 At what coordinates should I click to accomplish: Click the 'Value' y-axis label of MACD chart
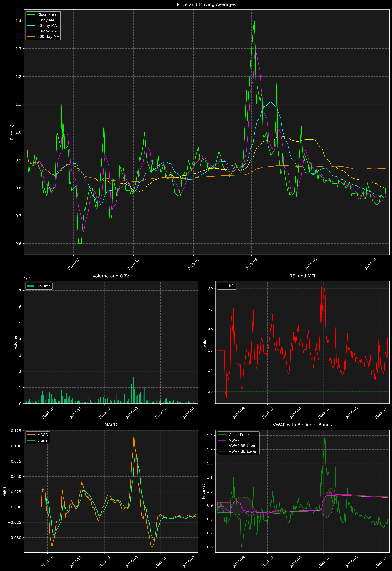tap(4, 491)
